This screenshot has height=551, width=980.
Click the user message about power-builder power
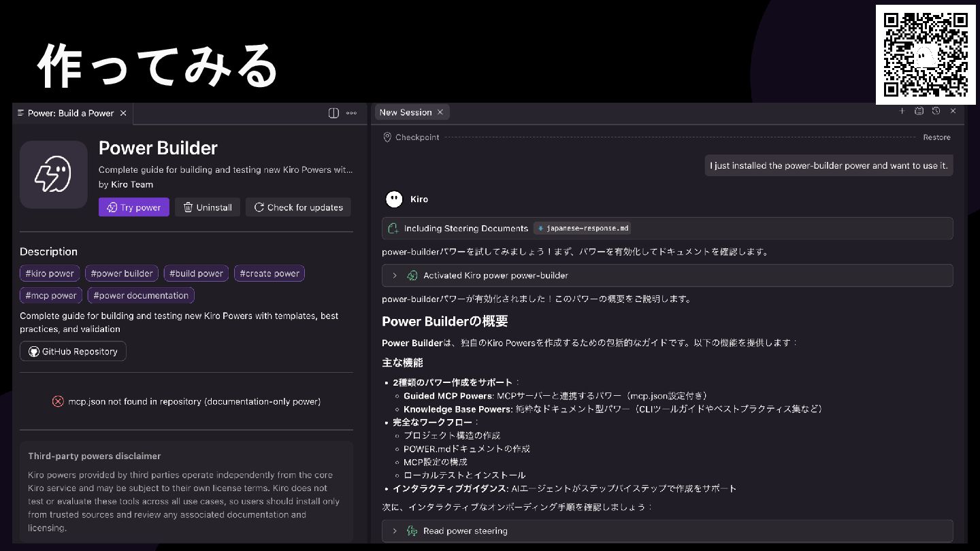tap(828, 165)
